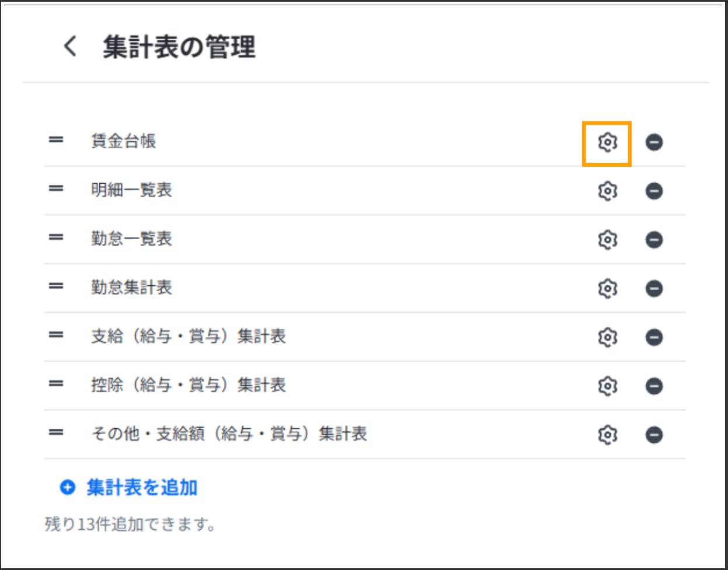Remove 勤怠一覧表 with its minus icon
Viewport: 728px width, 570px height.
click(x=654, y=240)
